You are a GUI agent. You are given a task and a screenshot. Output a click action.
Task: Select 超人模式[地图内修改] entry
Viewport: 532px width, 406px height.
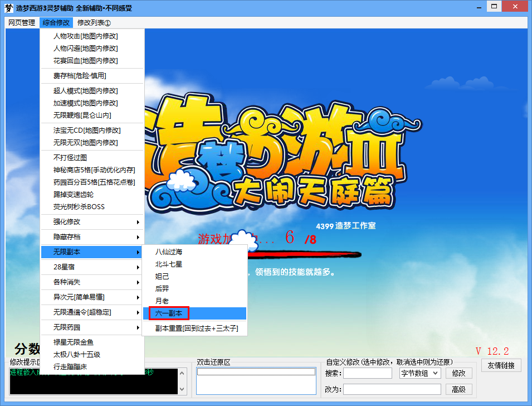point(92,91)
